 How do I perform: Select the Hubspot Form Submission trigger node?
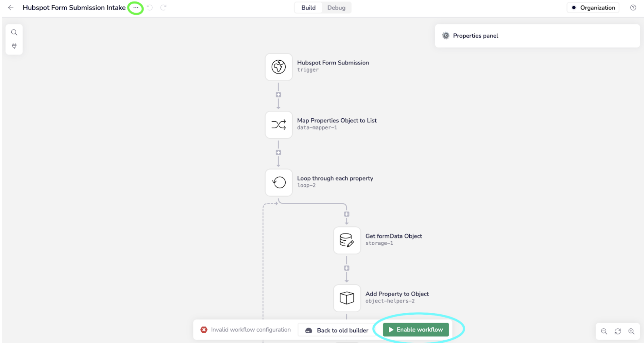pyautogui.click(x=279, y=67)
